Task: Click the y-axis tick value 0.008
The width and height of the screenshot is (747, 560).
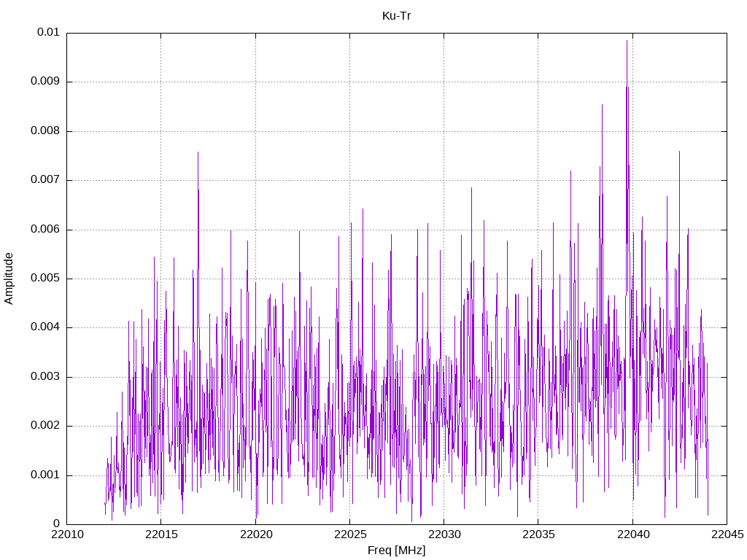Action: (45, 131)
